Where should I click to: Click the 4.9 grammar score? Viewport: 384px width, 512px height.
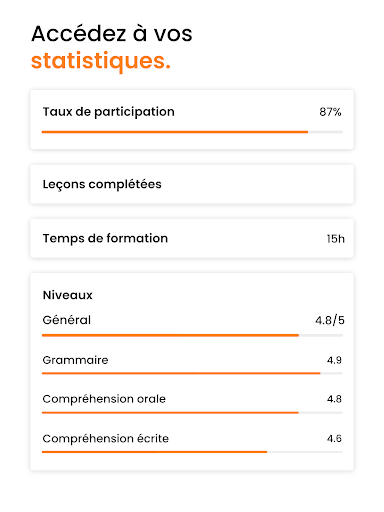[334, 360]
